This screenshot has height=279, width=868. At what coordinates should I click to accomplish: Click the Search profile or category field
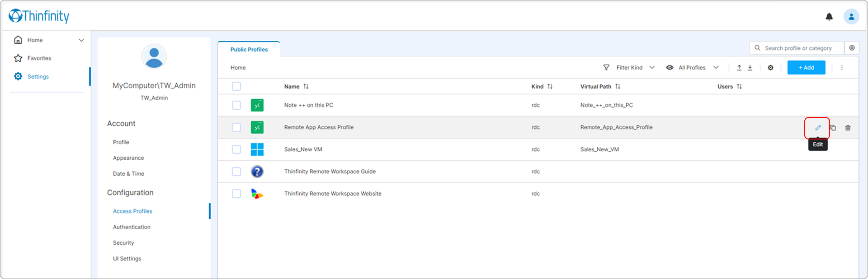point(798,48)
